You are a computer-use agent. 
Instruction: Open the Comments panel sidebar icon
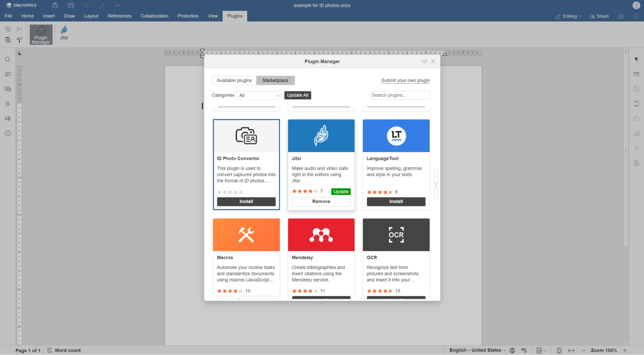coord(8,74)
